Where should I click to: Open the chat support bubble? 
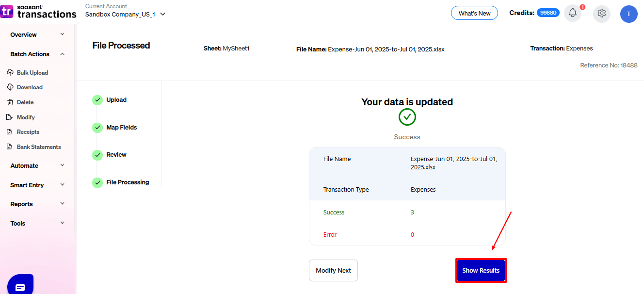click(x=20, y=286)
